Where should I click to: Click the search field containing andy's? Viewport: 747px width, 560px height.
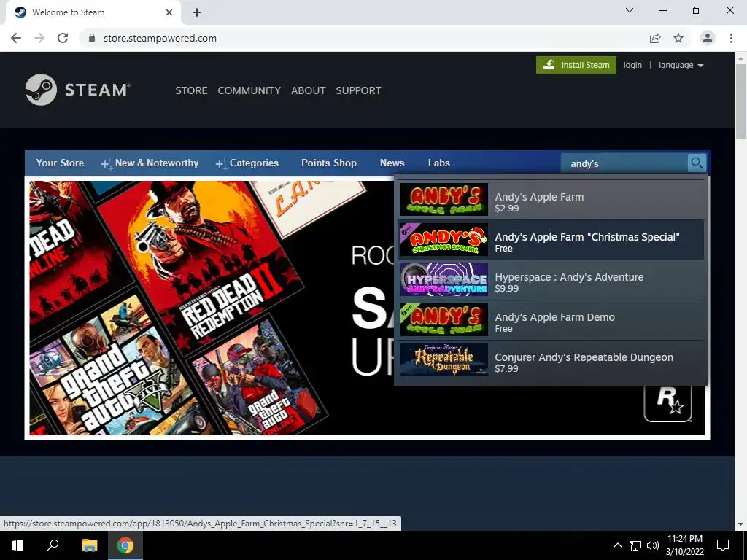[x=624, y=163]
